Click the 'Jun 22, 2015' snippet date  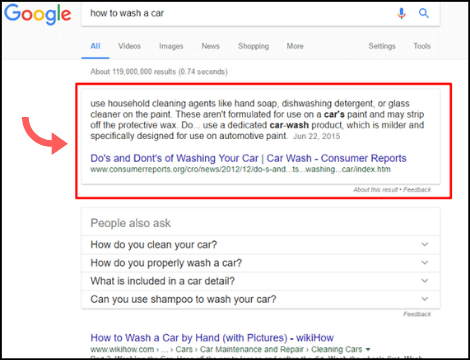click(x=317, y=136)
